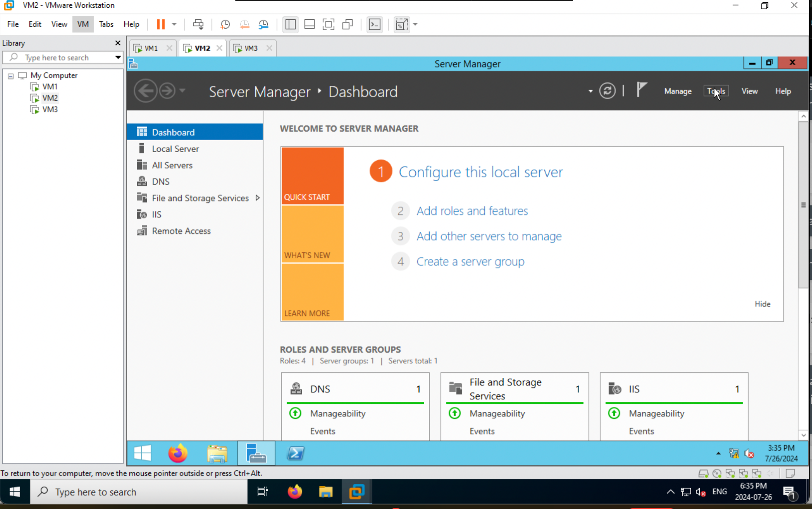Click the Manage snapshots icon
Image resolution: width=812 pixels, height=509 pixels.
point(263,24)
